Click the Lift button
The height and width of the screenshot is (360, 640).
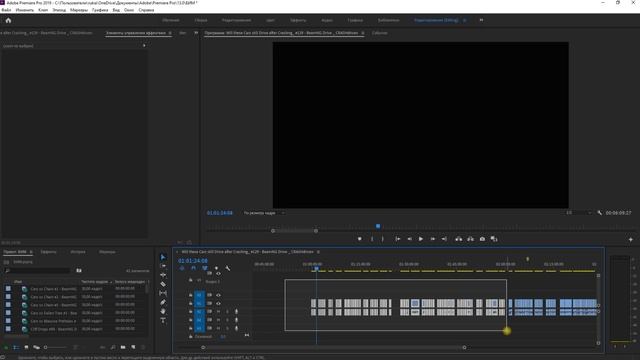[x=459, y=239]
